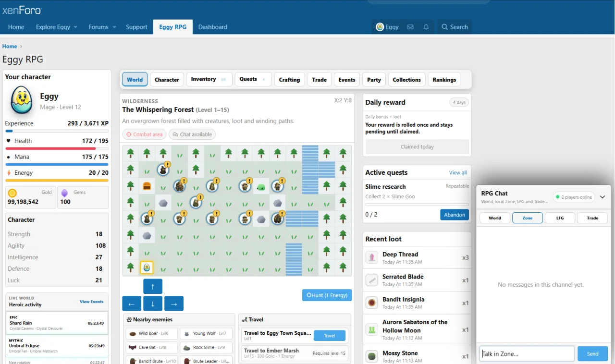Select the Zone chat channel
The width and height of the screenshot is (615, 364).
tap(528, 218)
